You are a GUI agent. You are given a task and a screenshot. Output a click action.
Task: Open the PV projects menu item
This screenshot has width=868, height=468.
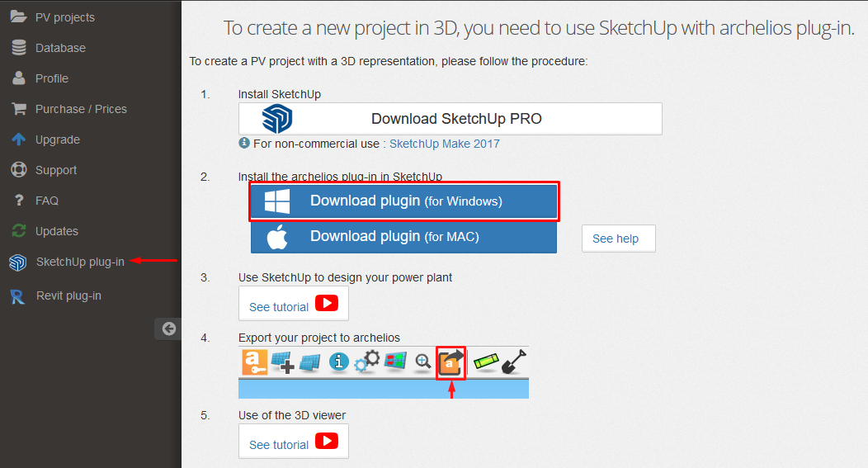[x=64, y=17]
